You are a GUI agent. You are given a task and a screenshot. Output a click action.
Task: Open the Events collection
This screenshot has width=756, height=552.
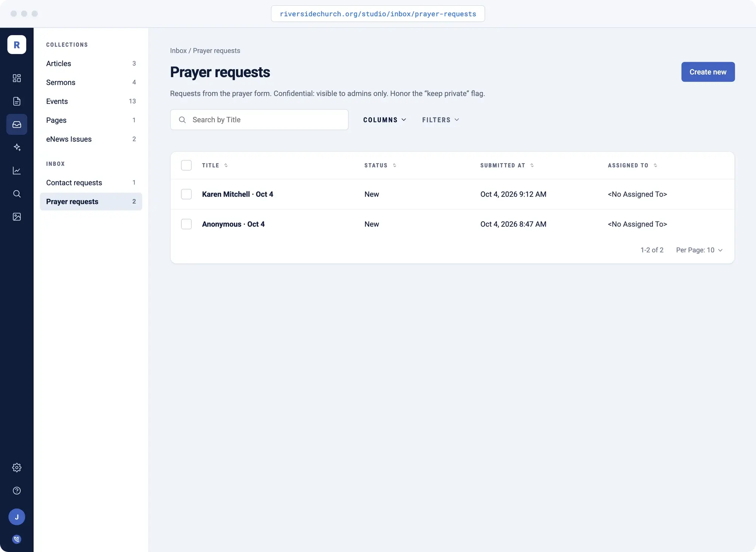[x=91, y=101]
